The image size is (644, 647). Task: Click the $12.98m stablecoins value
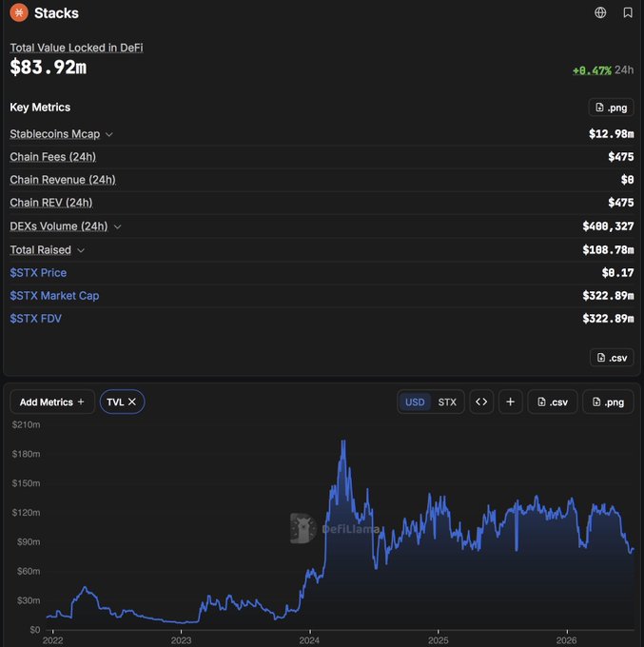coord(612,134)
